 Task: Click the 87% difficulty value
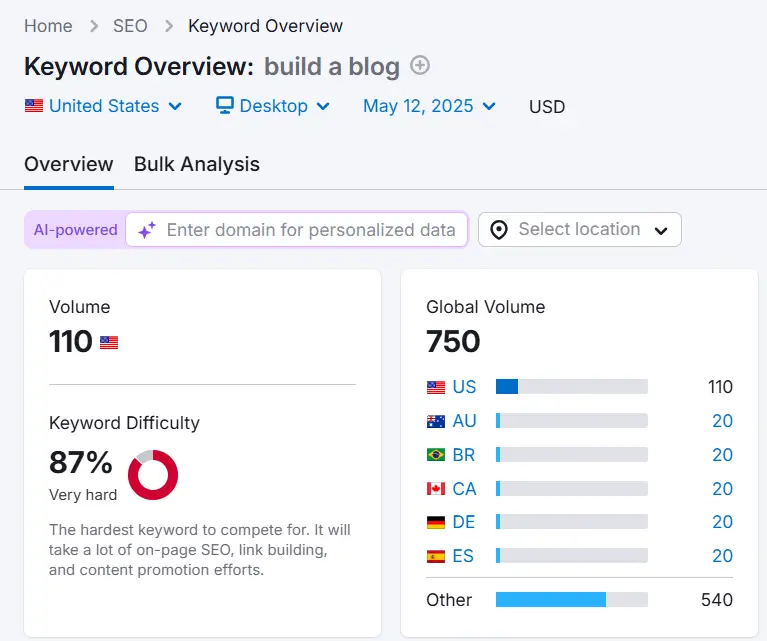[x=81, y=462]
